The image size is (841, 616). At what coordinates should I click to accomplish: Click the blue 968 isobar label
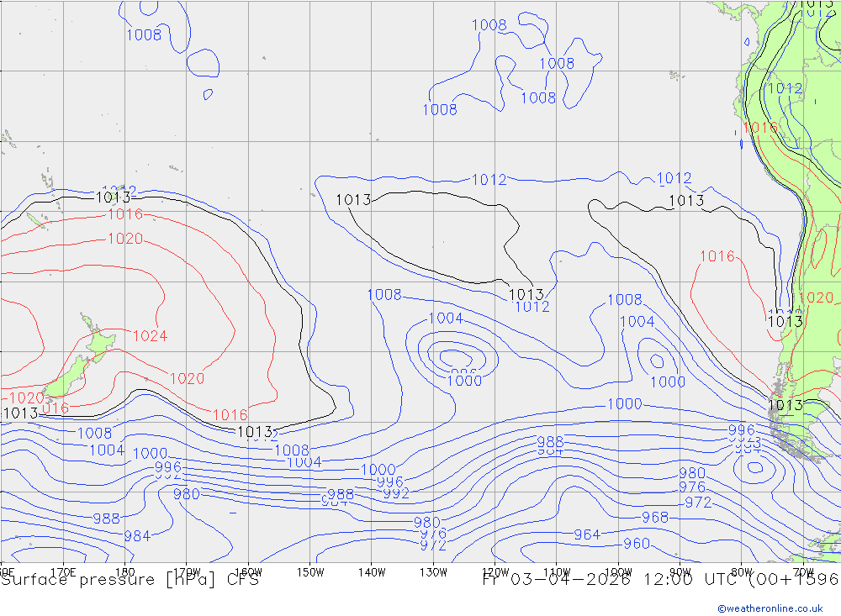tap(655, 518)
